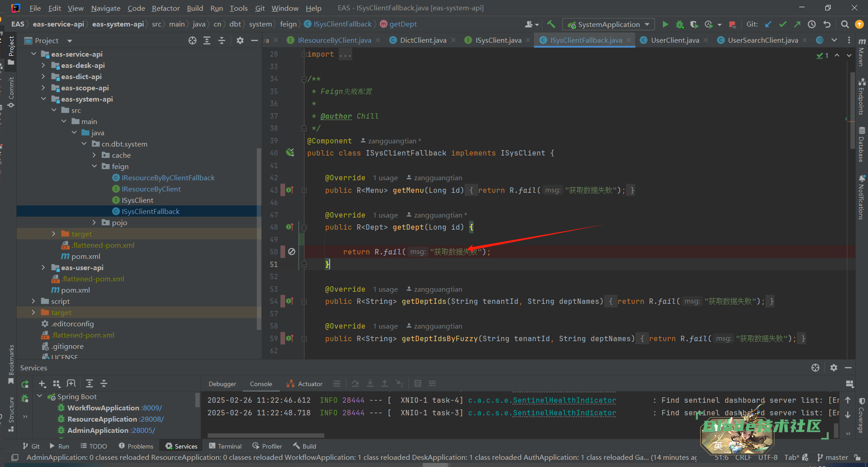The image size is (868, 467).
Task: Stop the running application
Action: pyautogui.click(x=732, y=24)
